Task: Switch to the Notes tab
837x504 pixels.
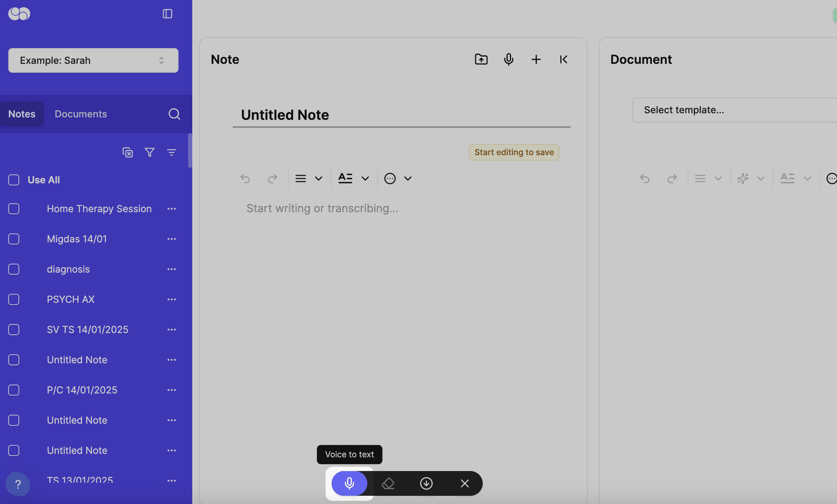Action: point(22,114)
